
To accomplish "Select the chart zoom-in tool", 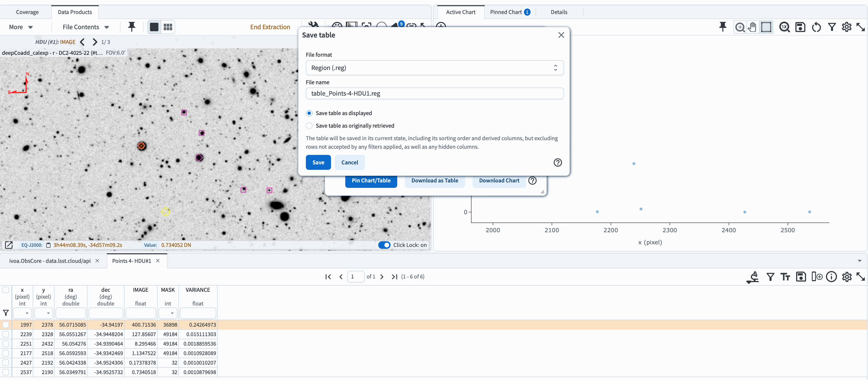I will tap(740, 27).
